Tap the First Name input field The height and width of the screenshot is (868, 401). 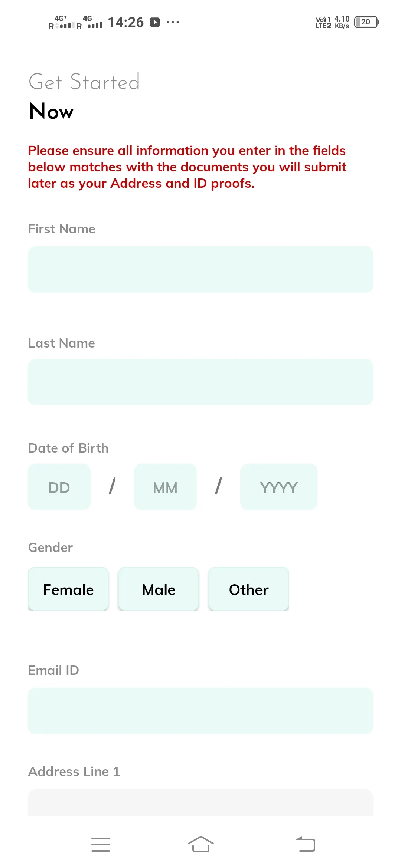coord(200,269)
